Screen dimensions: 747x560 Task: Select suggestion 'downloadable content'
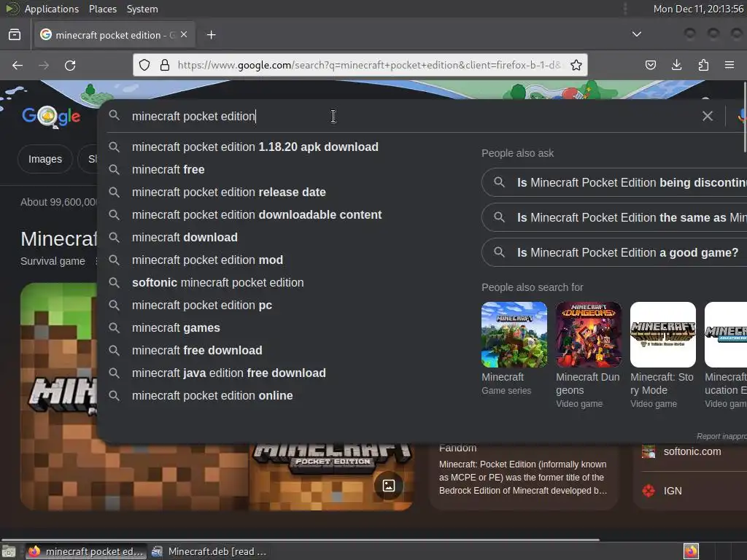(x=257, y=215)
